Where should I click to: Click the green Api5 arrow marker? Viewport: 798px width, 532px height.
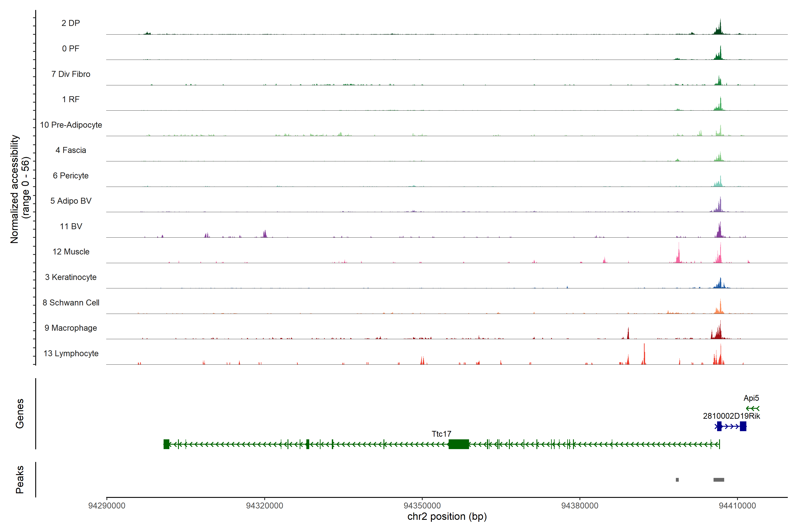pyautogui.click(x=753, y=409)
